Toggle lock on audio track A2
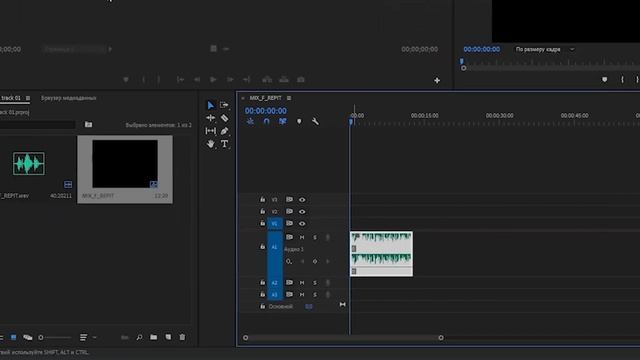Screen dimensions: 640x360 tap(262, 282)
